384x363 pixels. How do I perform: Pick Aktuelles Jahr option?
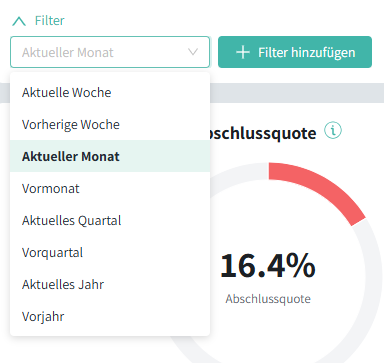pos(110,284)
